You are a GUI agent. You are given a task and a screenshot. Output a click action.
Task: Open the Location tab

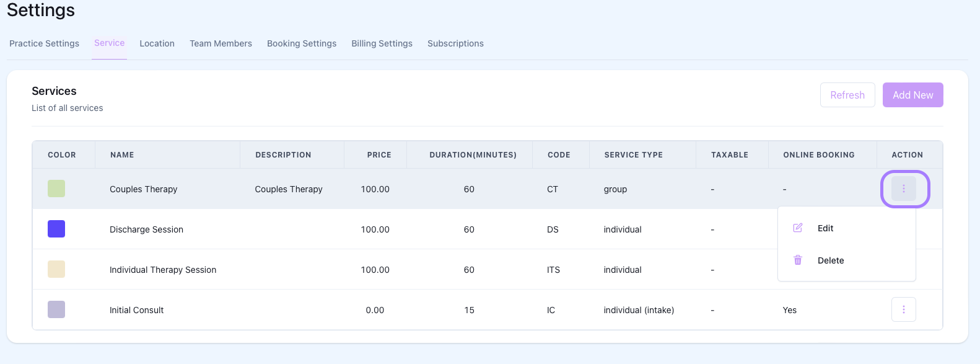[157, 43]
